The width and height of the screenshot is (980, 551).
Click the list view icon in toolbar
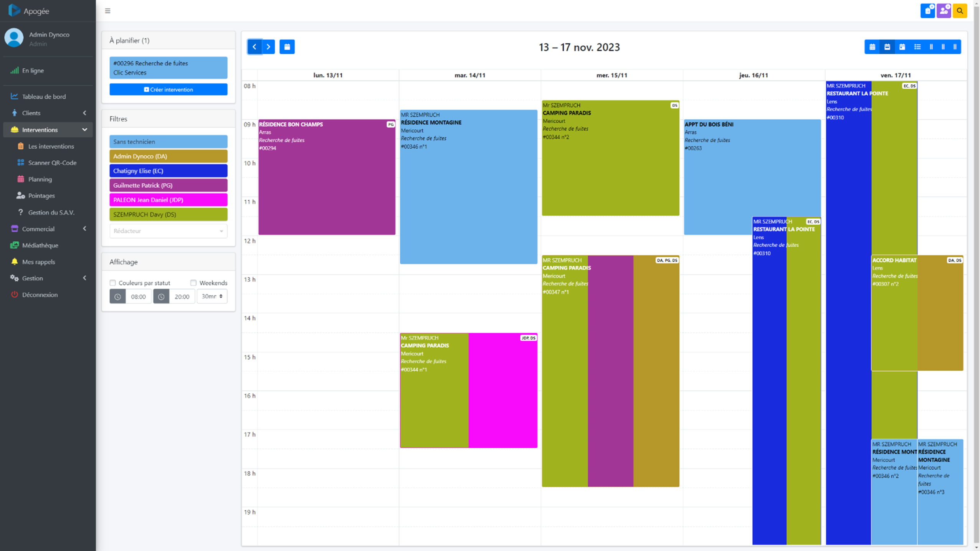(917, 46)
